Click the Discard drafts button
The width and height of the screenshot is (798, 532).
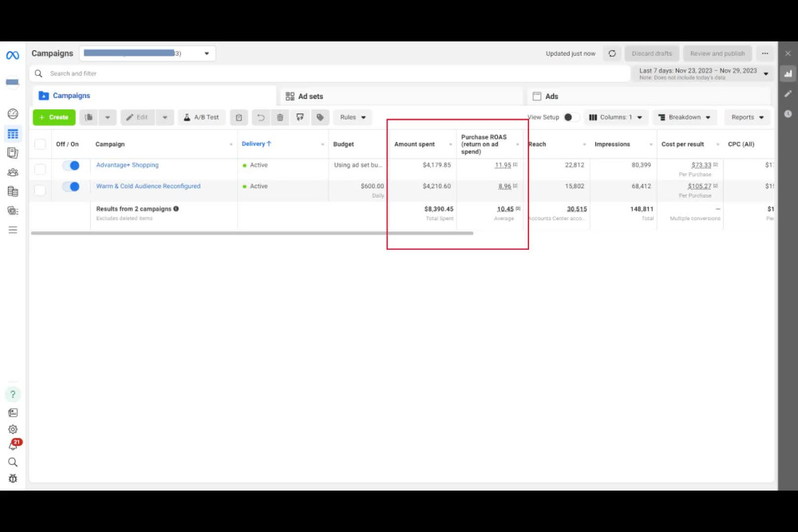pyautogui.click(x=652, y=53)
